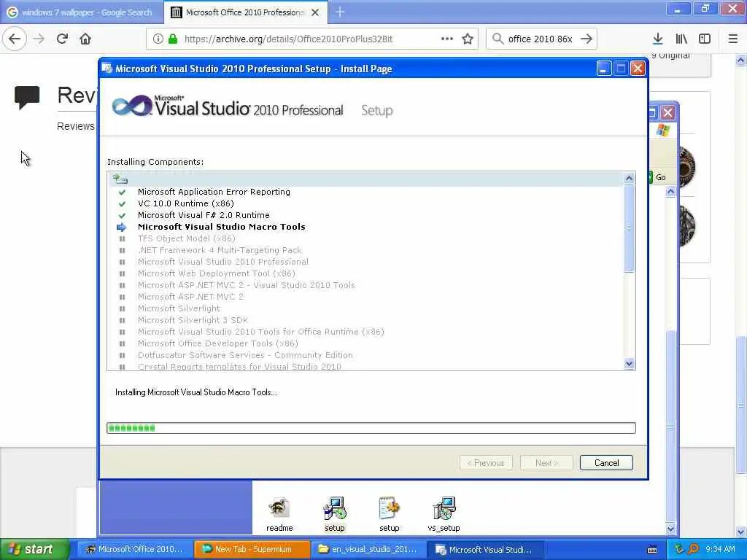Click the reviews speech bubble icon

(27, 98)
